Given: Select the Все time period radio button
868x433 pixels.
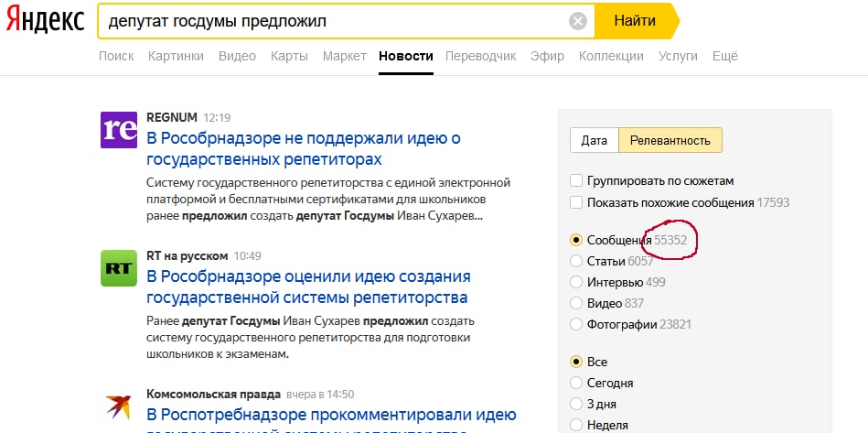Looking at the screenshot, I should (x=576, y=362).
